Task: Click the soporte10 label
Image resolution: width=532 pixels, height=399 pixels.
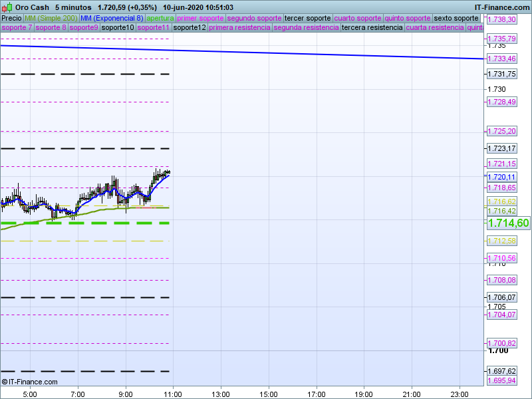Action: click(118, 27)
